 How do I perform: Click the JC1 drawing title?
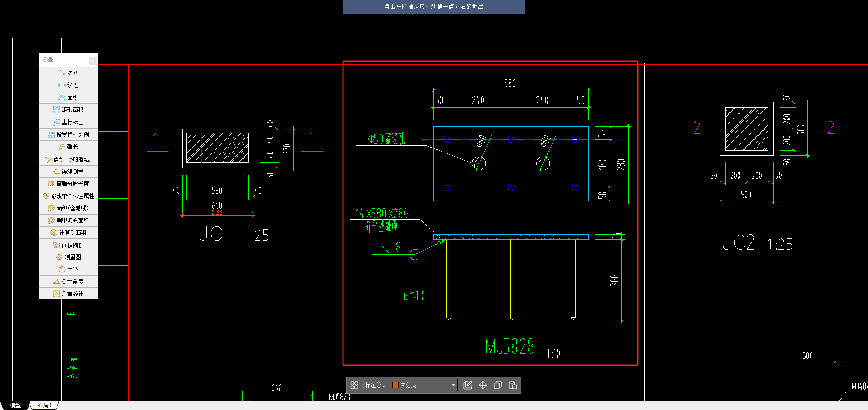tap(215, 234)
